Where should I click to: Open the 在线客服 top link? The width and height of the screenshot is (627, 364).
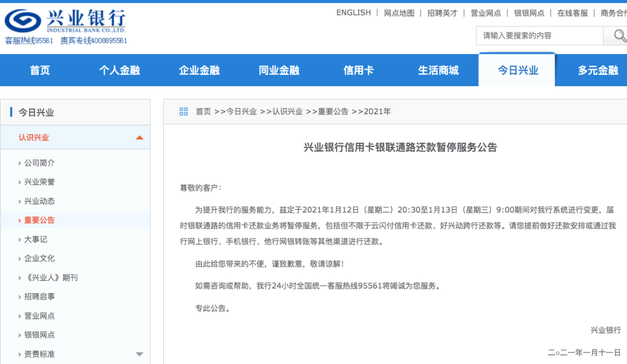coord(572,13)
